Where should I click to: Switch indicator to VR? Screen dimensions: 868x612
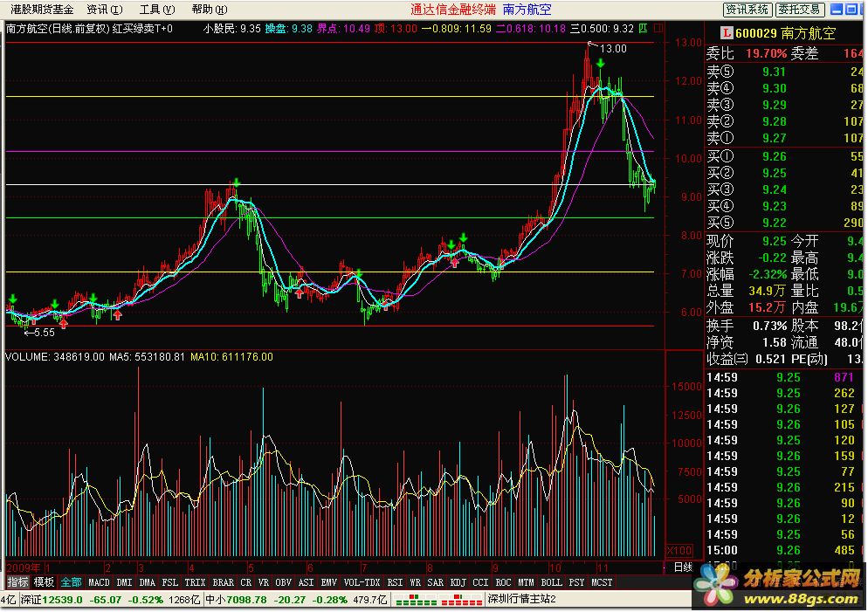[x=264, y=582]
